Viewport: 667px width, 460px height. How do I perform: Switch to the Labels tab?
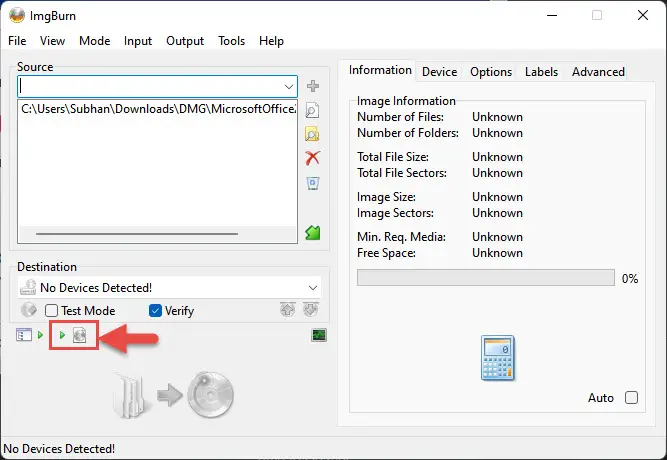[x=541, y=72]
